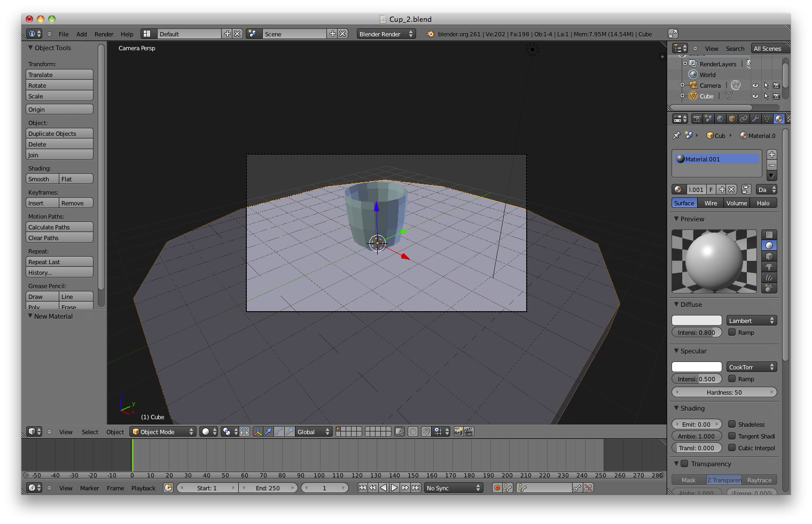812x524 pixels.
Task: Jump to the first frame
Action: pos(362,488)
